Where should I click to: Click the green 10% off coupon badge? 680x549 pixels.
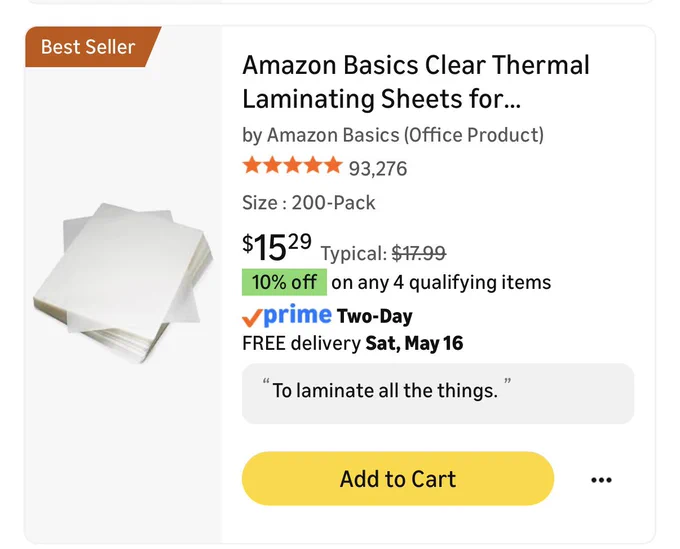pos(284,282)
